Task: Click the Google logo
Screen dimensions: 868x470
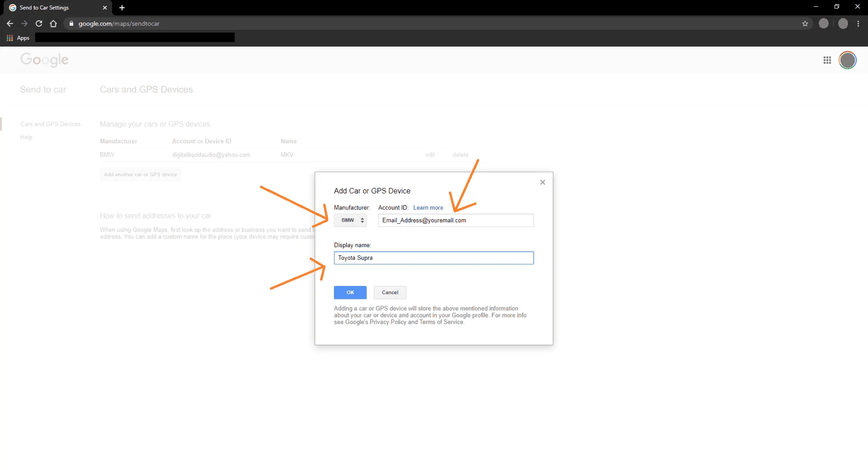Action: tap(44, 59)
